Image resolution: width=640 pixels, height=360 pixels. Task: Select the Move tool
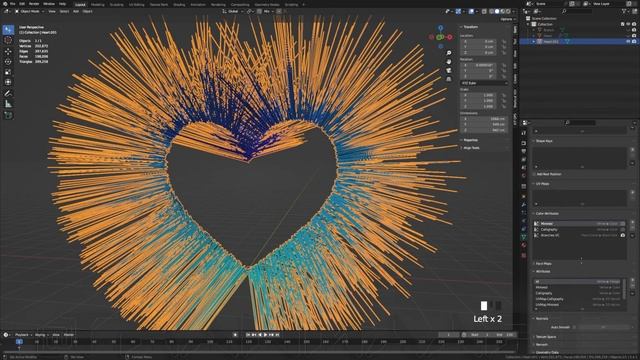click(8, 52)
